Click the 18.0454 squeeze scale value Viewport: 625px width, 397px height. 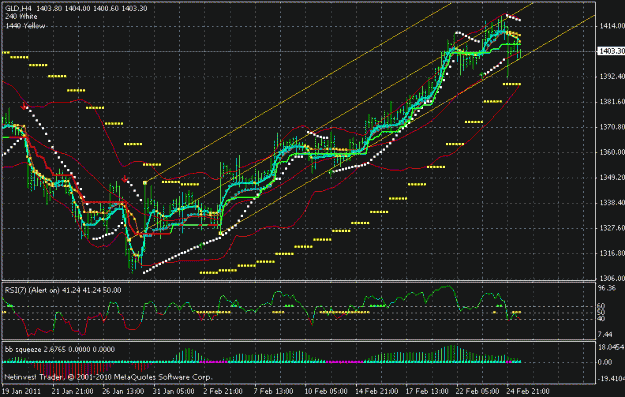(x=611, y=347)
